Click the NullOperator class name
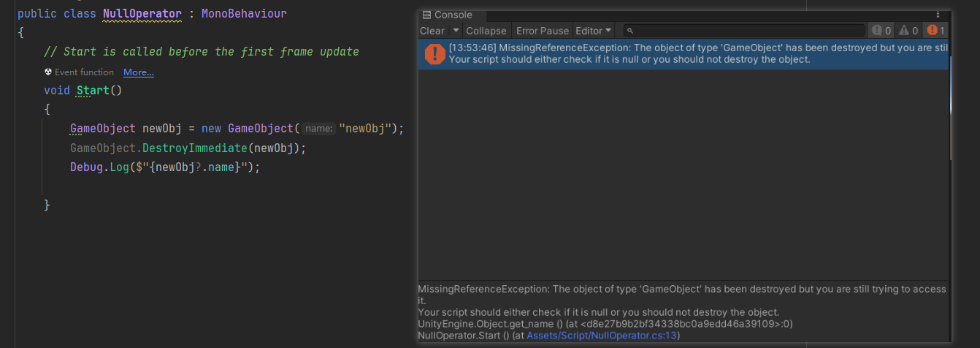 tap(142, 14)
